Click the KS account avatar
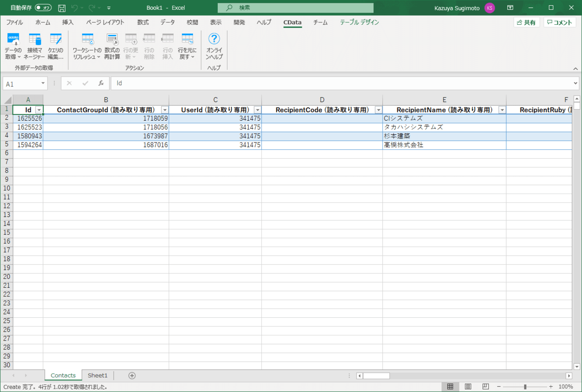This screenshot has width=582, height=392. click(489, 8)
